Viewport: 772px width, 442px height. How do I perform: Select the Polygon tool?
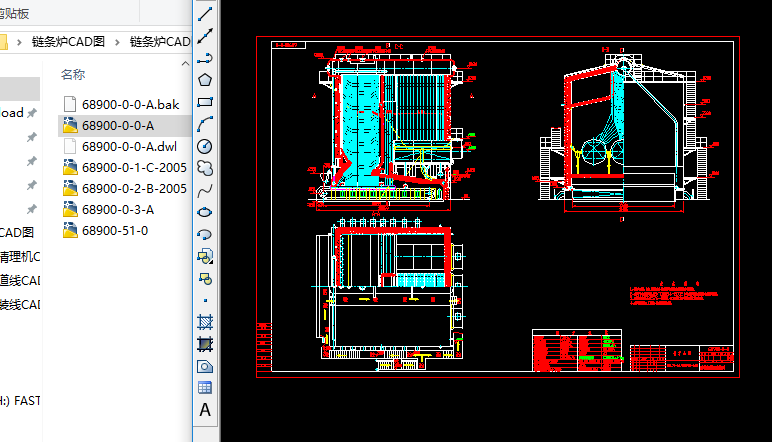pos(205,80)
